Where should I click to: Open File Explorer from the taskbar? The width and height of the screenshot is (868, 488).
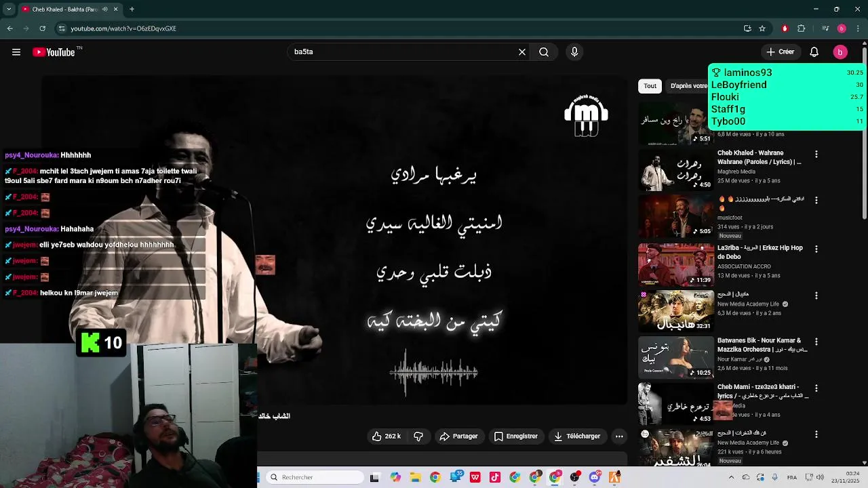(415, 477)
